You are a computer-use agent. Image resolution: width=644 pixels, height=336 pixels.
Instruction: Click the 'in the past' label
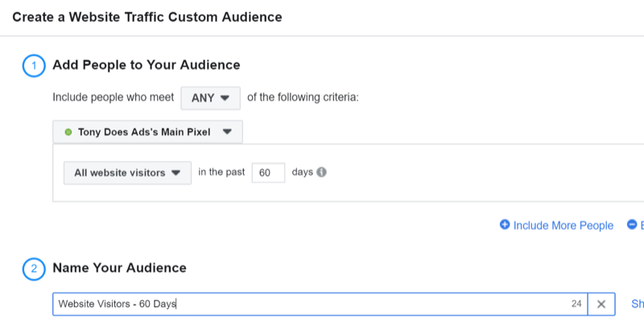tap(221, 173)
